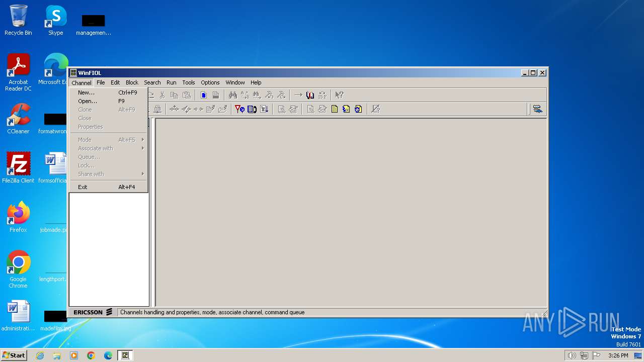Click the Block menu
The image size is (644, 362).
(x=132, y=82)
